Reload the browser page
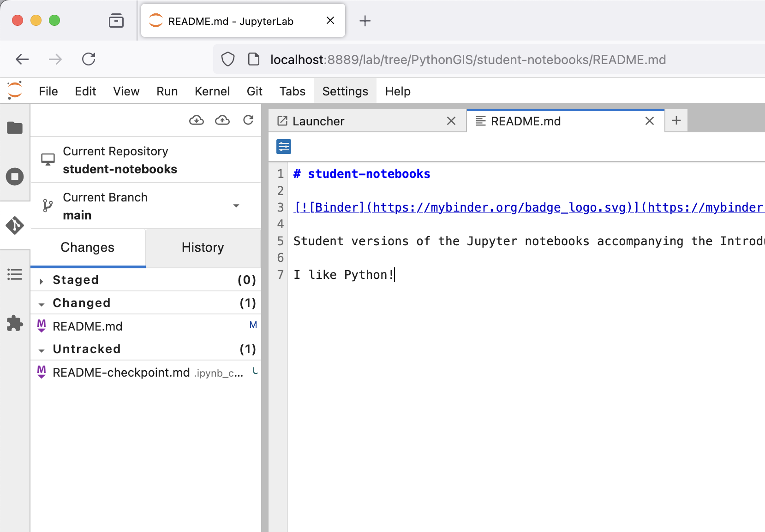765x532 pixels. (89, 59)
